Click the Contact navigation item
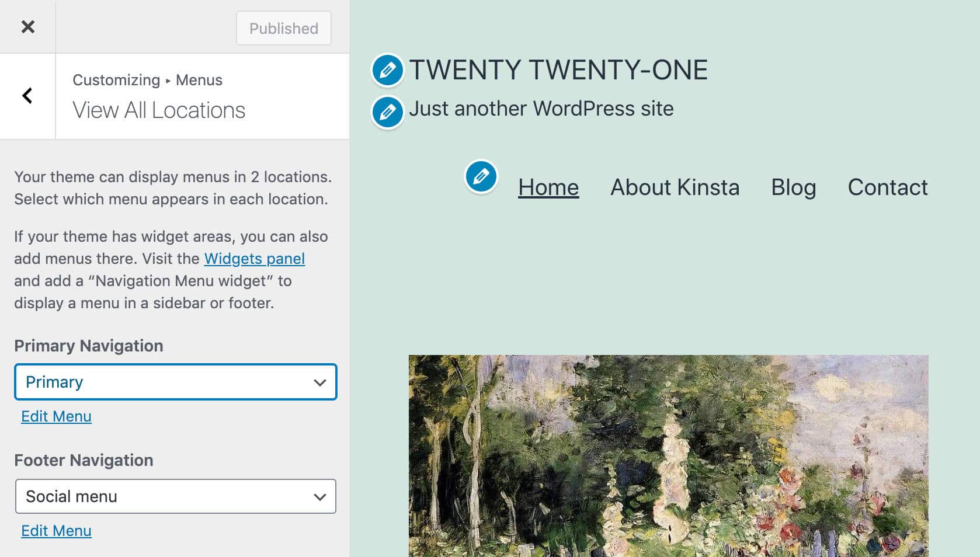The height and width of the screenshot is (557, 980). click(x=887, y=187)
